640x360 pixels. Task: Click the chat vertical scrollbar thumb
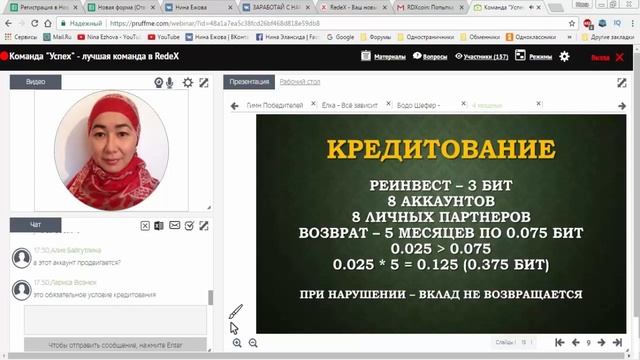click(211, 298)
